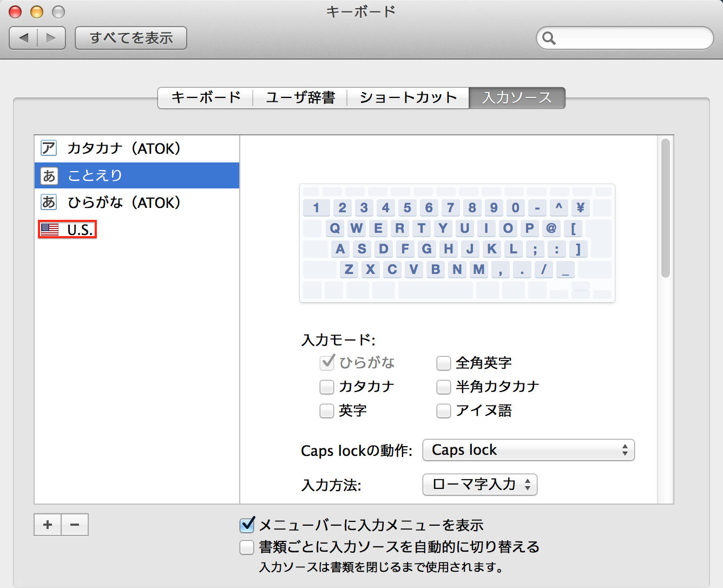Image resolution: width=723 pixels, height=588 pixels.
Task: Open the 入力方法 ローマ字入力 dropdown
Action: pyautogui.click(x=479, y=485)
